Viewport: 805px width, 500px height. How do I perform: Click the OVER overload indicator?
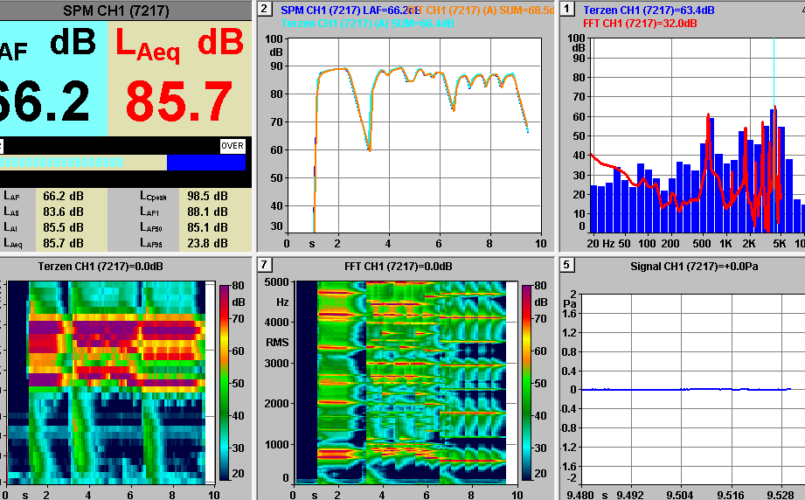(x=232, y=145)
